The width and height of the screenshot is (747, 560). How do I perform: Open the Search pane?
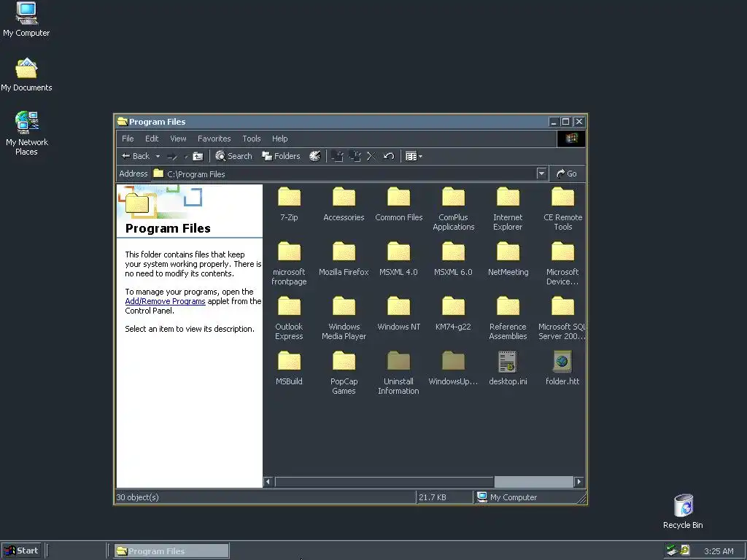tap(233, 156)
